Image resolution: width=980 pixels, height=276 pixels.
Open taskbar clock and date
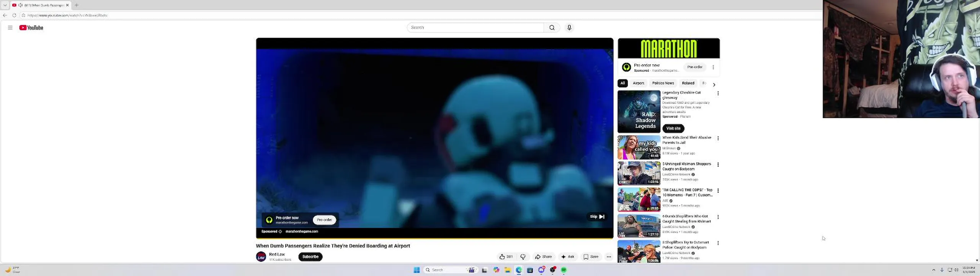(x=969, y=270)
